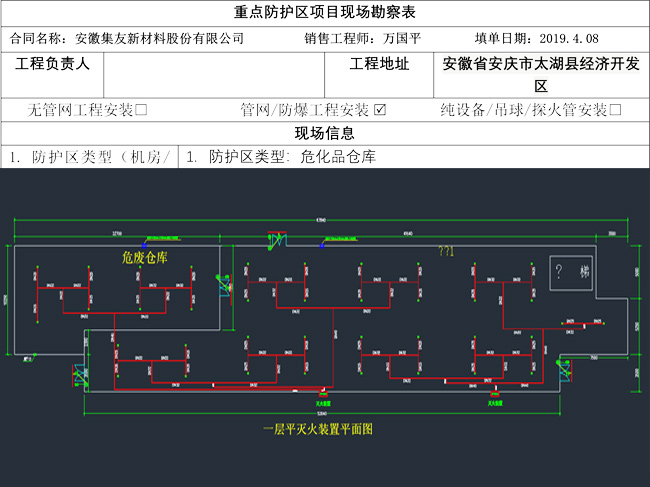Click the fill date 2019.4.08
650x487 pixels.
click(568, 39)
